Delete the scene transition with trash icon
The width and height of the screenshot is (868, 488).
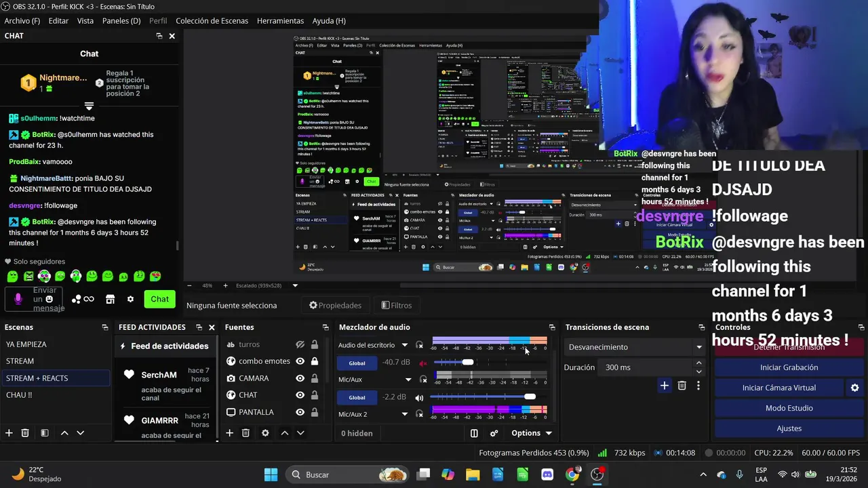tap(682, 386)
